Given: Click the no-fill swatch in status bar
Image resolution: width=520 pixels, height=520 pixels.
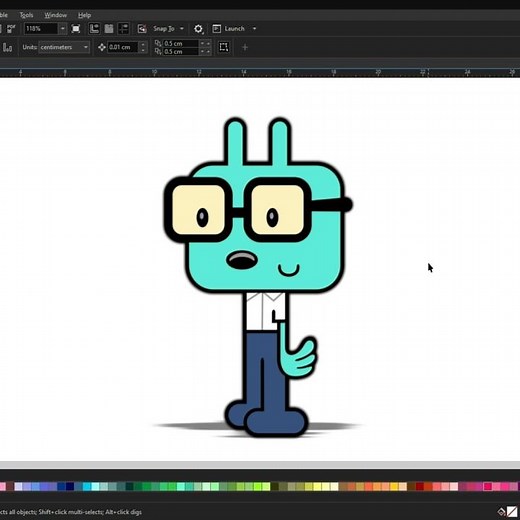Looking at the screenshot, I should (x=512, y=511).
